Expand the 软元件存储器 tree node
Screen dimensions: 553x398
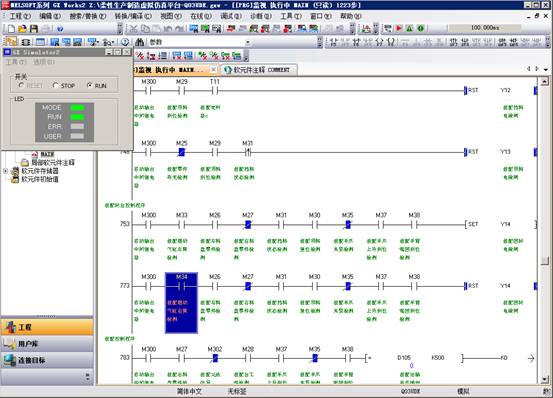point(5,171)
